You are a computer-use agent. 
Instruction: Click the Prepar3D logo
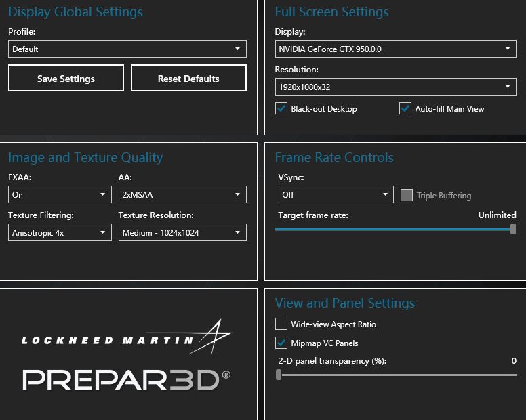[127, 380]
